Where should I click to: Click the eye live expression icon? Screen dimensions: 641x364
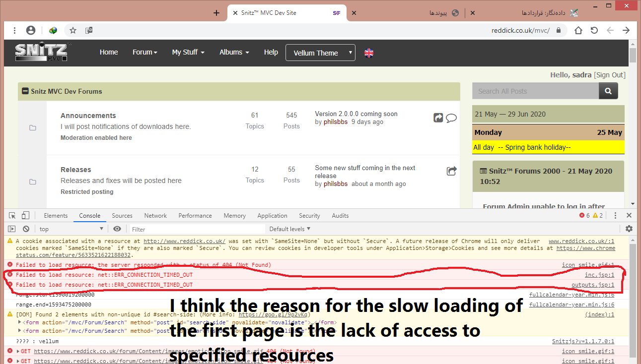pyautogui.click(x=117, y=229)
